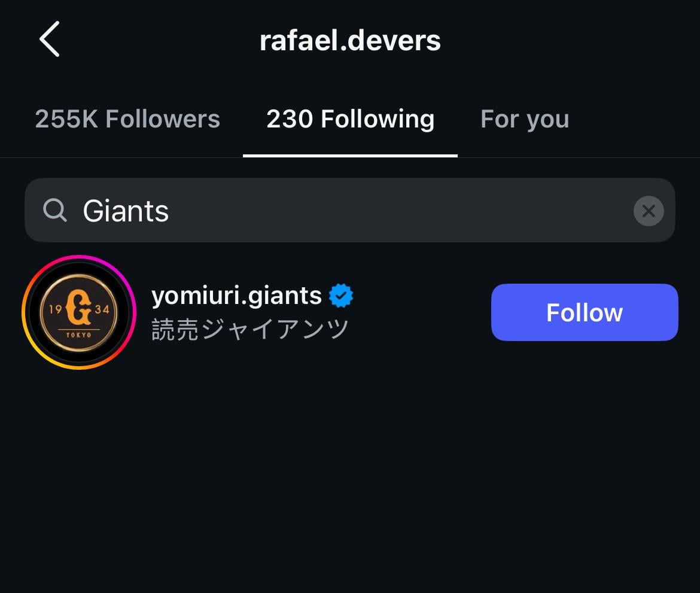Click the 読売ジャイアンツ display name

pos(249,329)
